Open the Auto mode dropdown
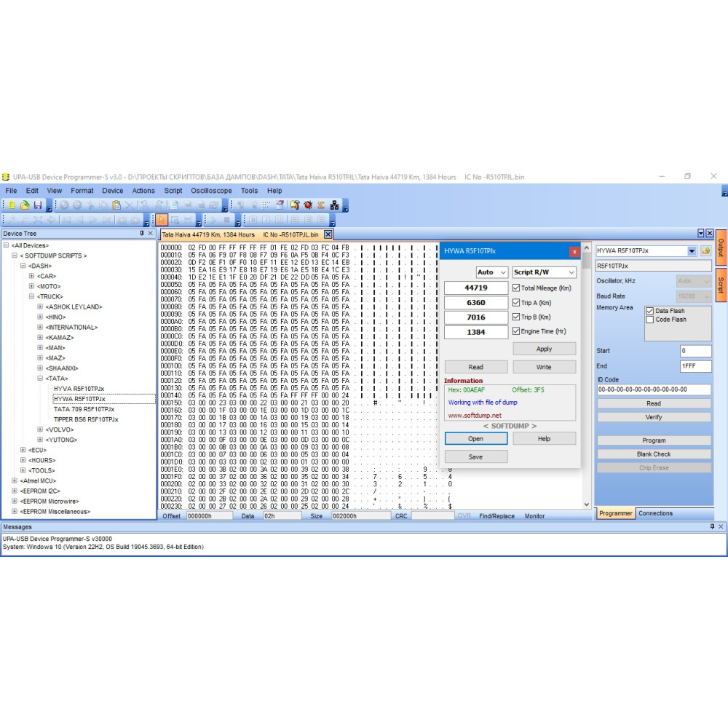This screenshot has height=728, width=728. 491,272
